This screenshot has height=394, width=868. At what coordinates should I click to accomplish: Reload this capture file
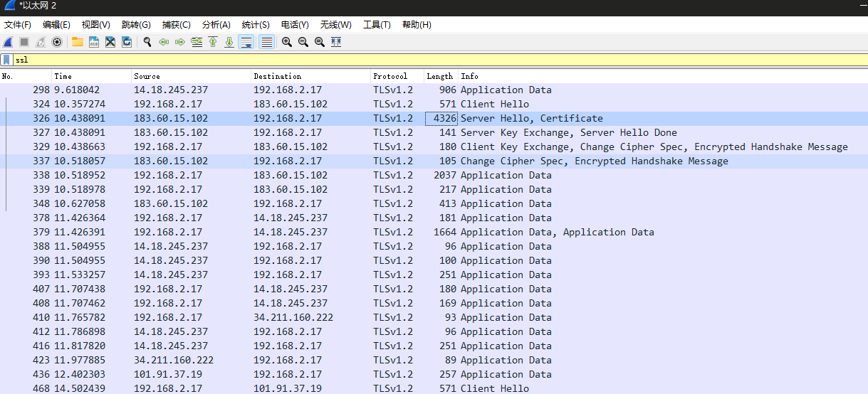pos(127,42)
